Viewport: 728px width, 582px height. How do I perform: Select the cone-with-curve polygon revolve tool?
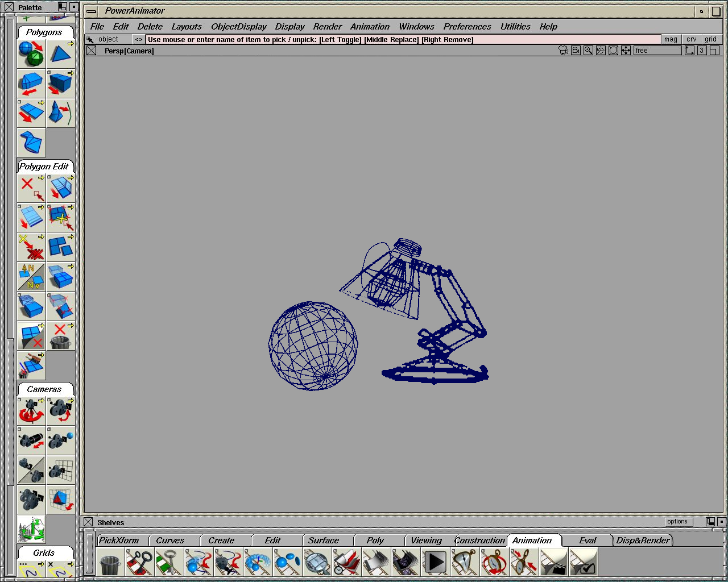click(61, 113)
